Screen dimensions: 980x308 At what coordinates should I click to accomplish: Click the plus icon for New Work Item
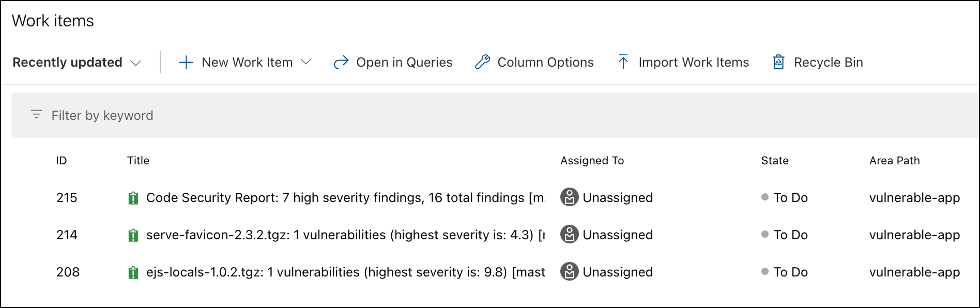tap(186, 63)
